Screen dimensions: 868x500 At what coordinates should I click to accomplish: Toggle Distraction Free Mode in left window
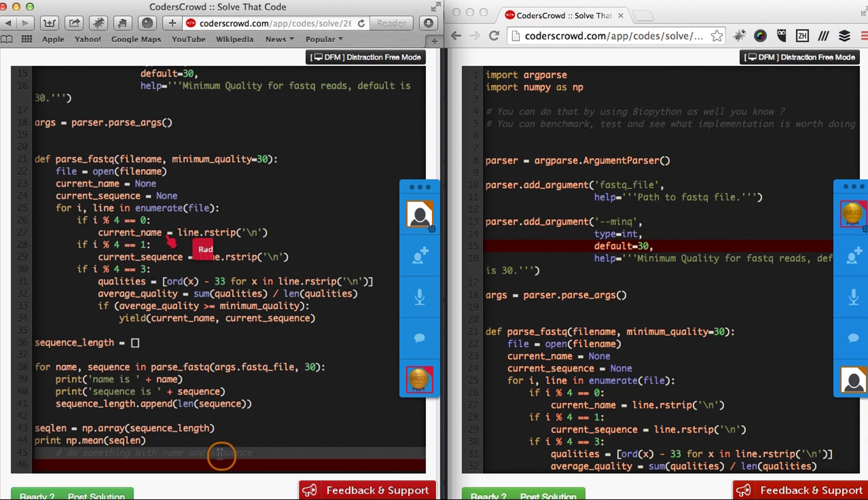point(365,57)
